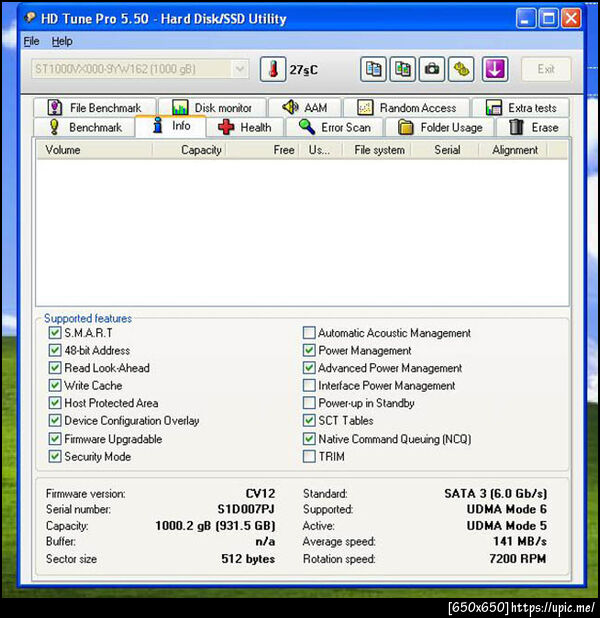Click the HD Tune Pro title bar icon

click(30, 18)
